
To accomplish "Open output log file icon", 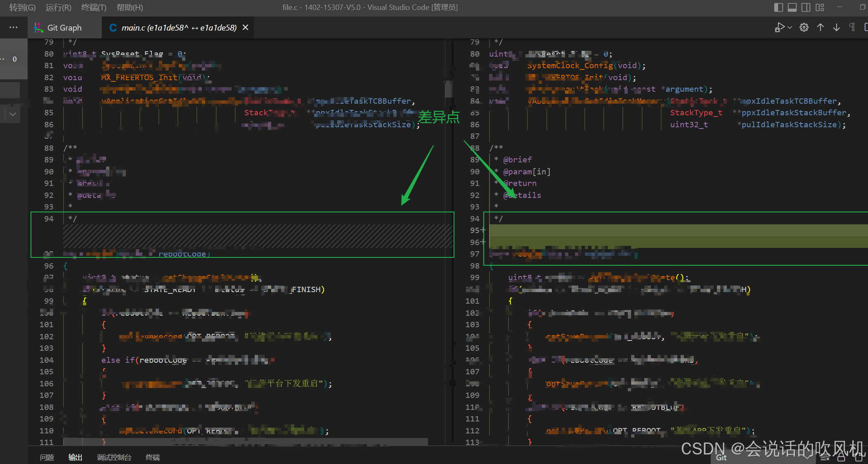I will pyautogui.click(x=859, y=457).
